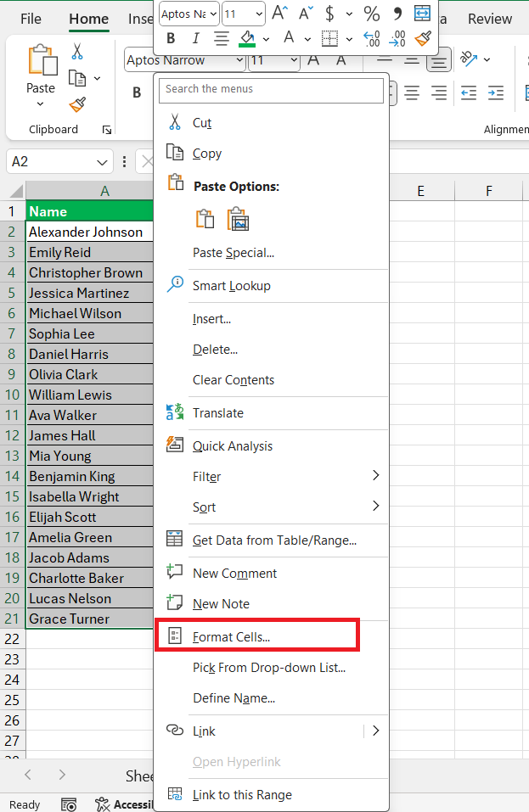Expand the Paste button dropdown arrow
This screenshot has width=529, height=812.
[x=41, y=104]
